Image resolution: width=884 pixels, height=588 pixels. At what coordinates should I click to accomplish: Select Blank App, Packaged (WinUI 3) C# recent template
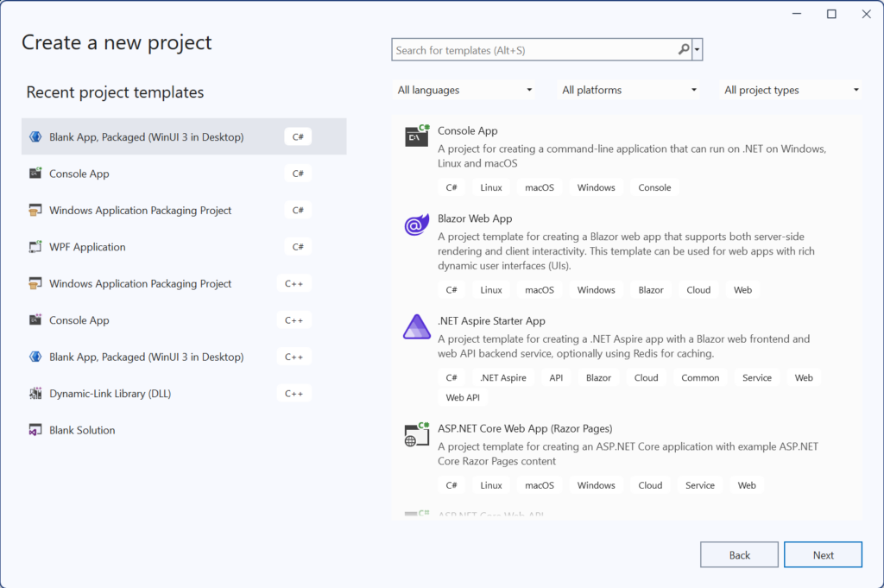pyautogui.click(x=184, y=136)
